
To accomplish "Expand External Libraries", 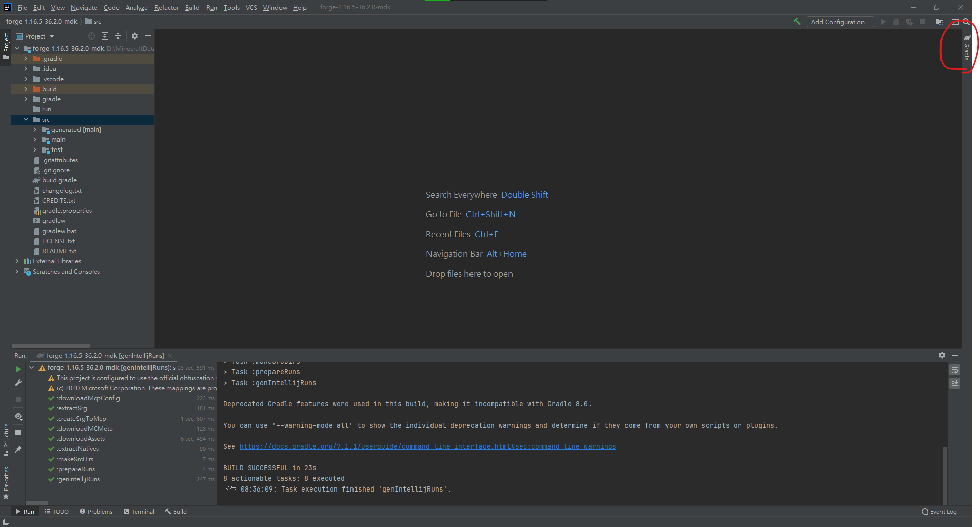I will point(17,261).
